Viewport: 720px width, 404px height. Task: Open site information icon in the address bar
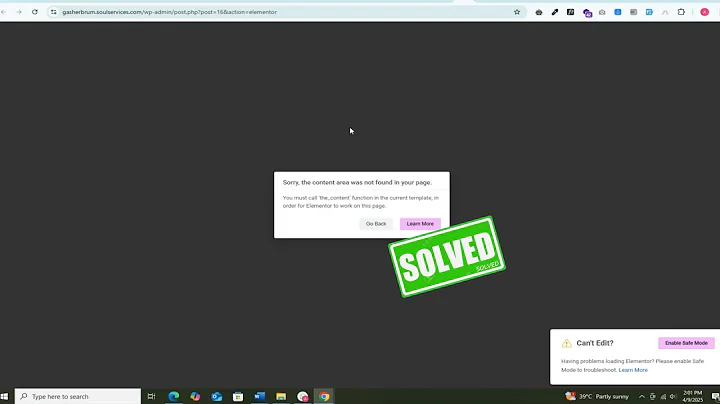coord(54,12)
